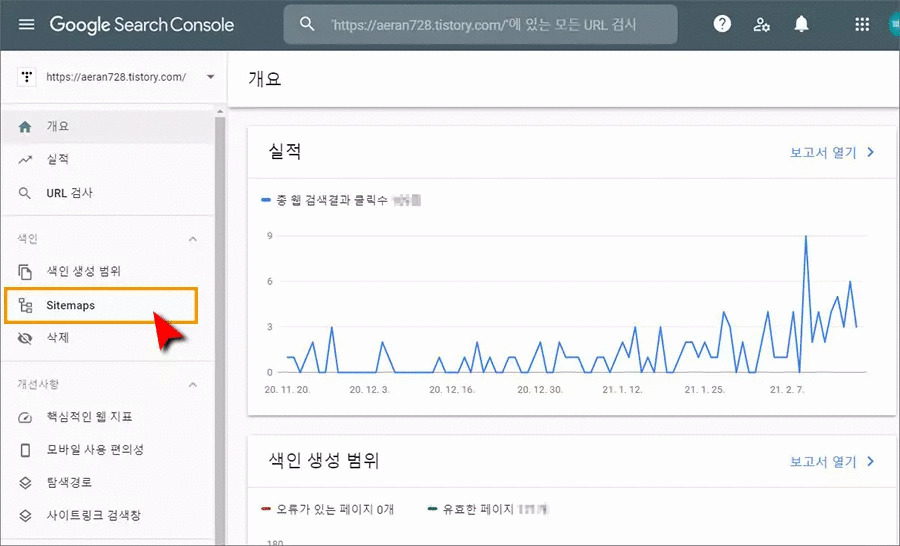Click the 실적 card title
The image size is (900, 546).
click(x=285, y=152)
